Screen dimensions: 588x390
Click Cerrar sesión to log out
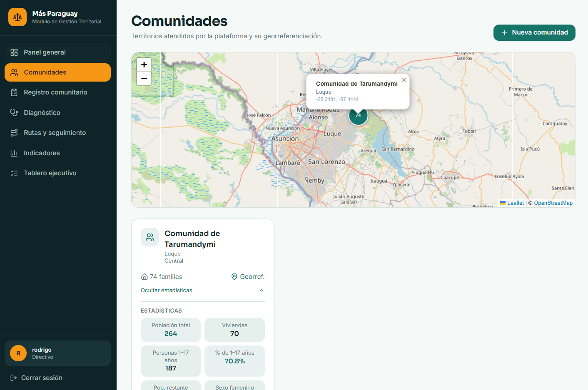[x=42, y=378]
